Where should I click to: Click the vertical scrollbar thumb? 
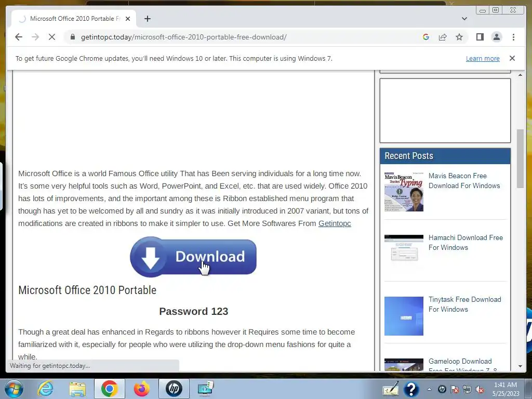520,158
